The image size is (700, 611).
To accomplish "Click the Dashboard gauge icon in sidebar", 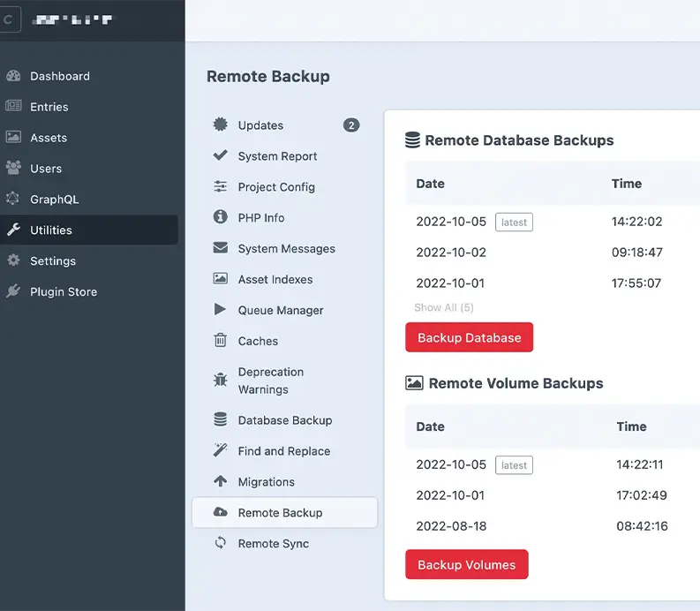I will 13,76.
